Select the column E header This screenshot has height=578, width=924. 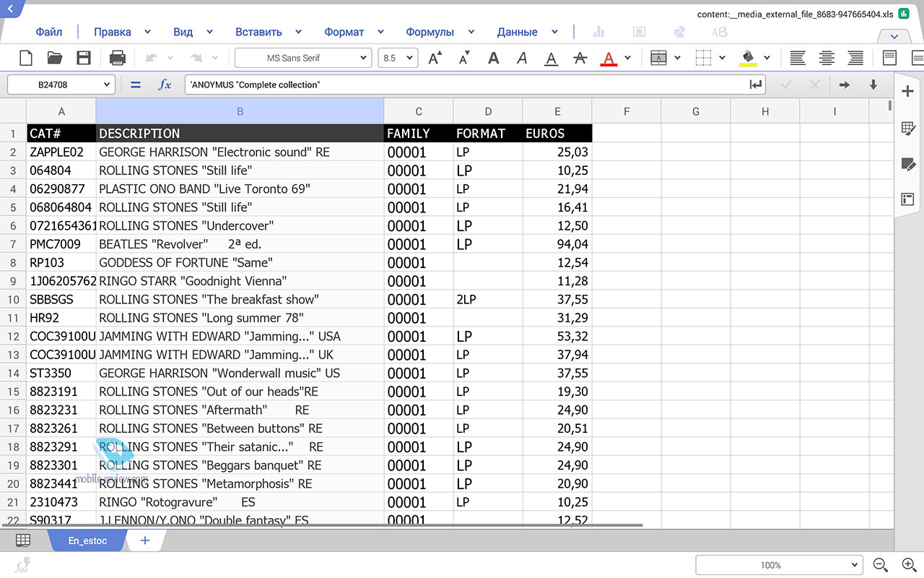click(557, 111)
